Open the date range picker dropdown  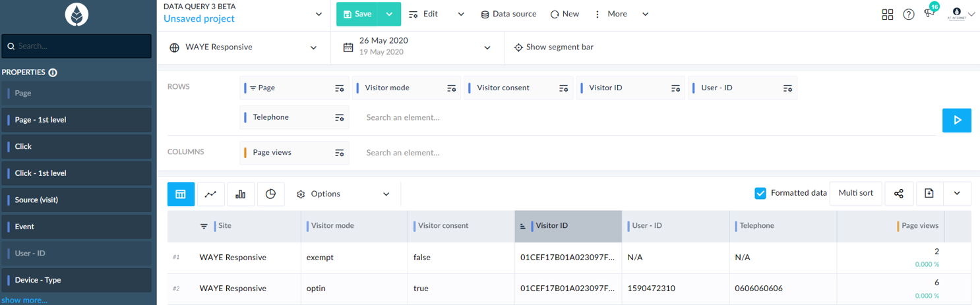417,47
